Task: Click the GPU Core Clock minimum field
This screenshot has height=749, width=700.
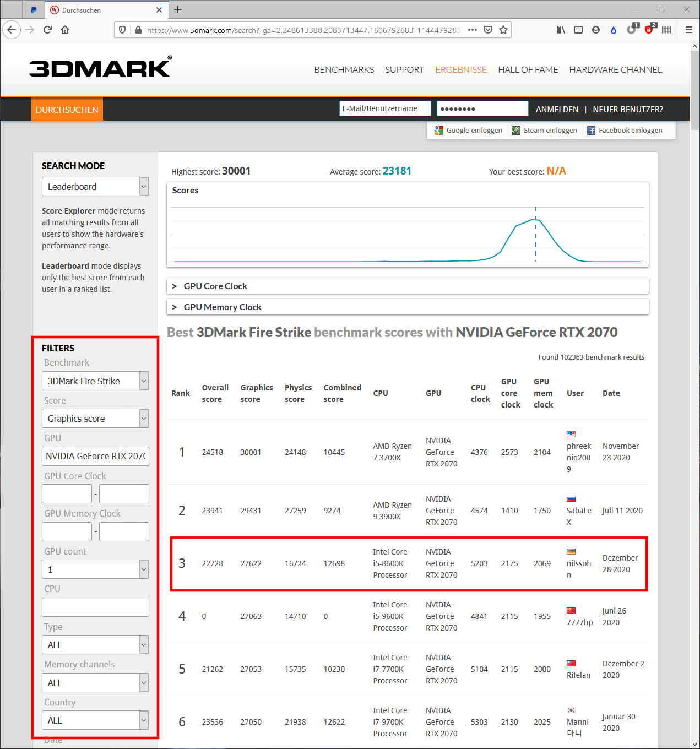Action: coord(67,494)
